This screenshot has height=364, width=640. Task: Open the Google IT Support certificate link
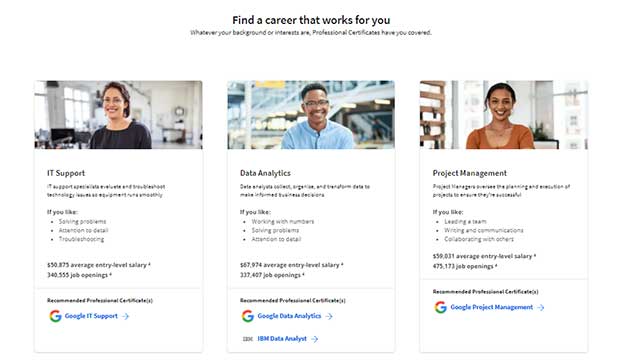91,316
